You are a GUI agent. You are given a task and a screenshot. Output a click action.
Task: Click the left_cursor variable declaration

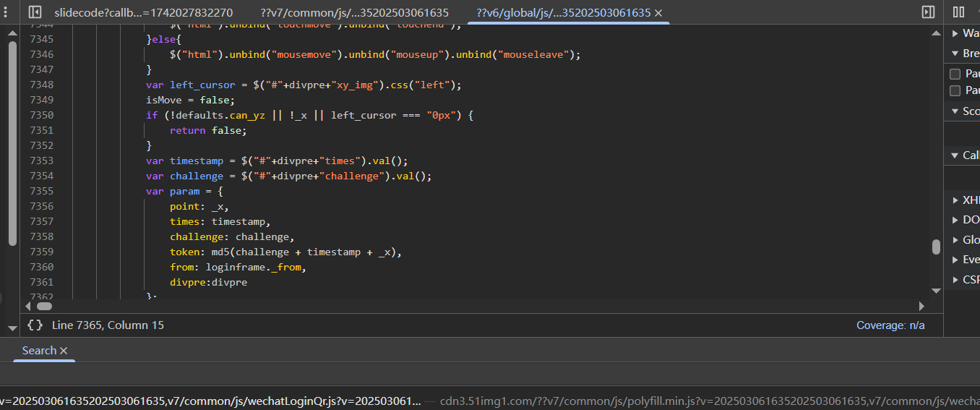point(202,85)
